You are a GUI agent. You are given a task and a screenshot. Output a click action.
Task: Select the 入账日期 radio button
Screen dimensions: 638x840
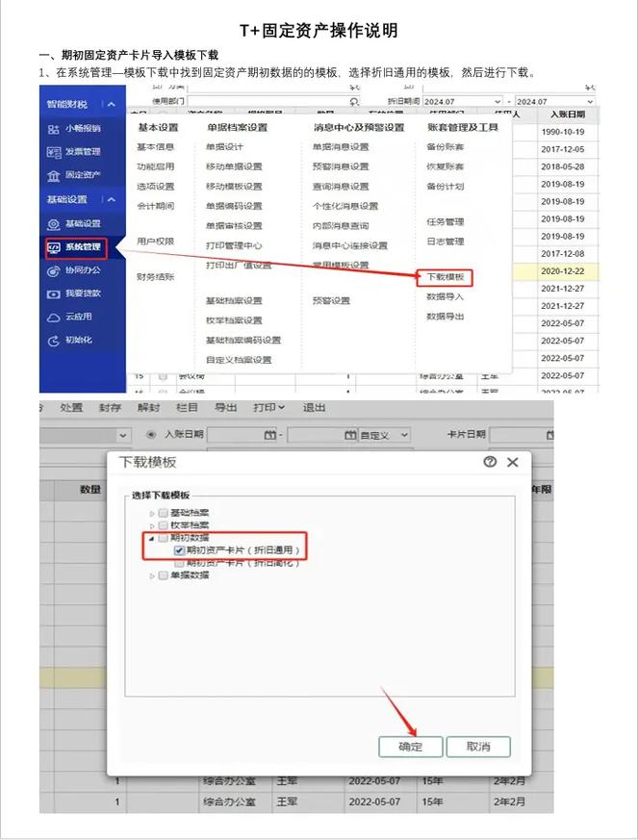pyautogui.click(x=151, y=435)
